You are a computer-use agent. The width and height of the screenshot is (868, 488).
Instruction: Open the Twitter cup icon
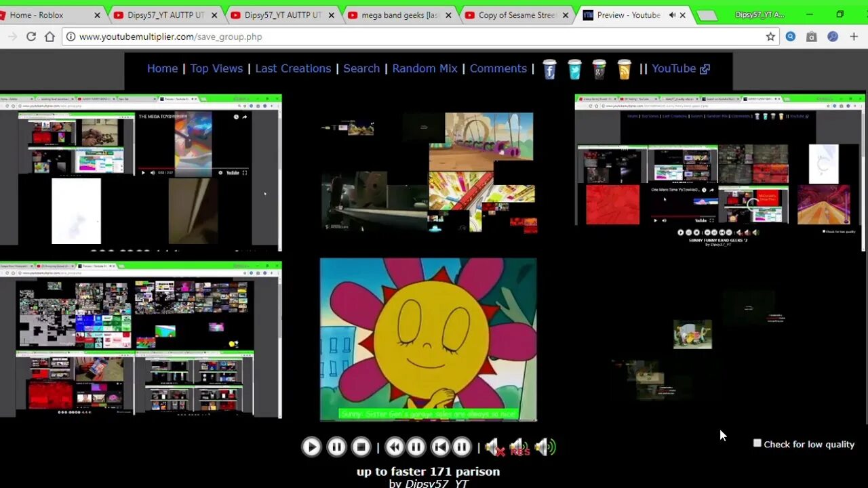tap(575, 69)
